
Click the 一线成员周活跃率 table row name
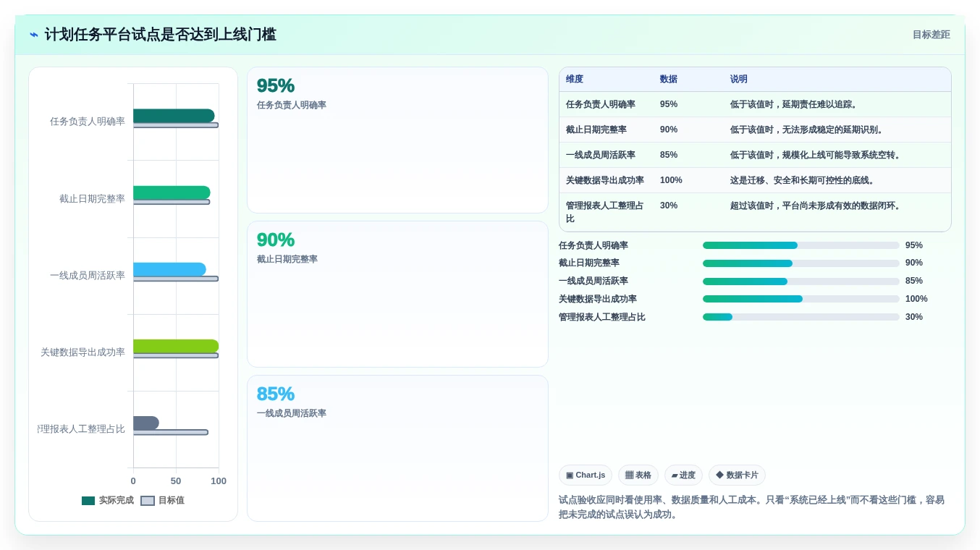pyautogui.click(x=601, y=156)
